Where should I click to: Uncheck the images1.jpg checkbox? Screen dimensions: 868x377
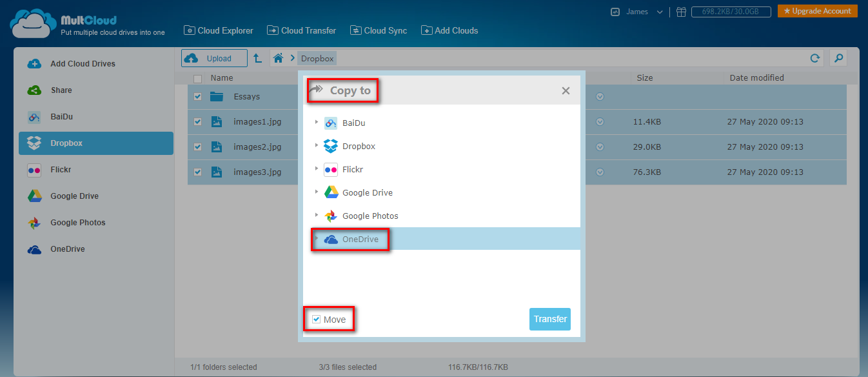[x=198, y=121]
